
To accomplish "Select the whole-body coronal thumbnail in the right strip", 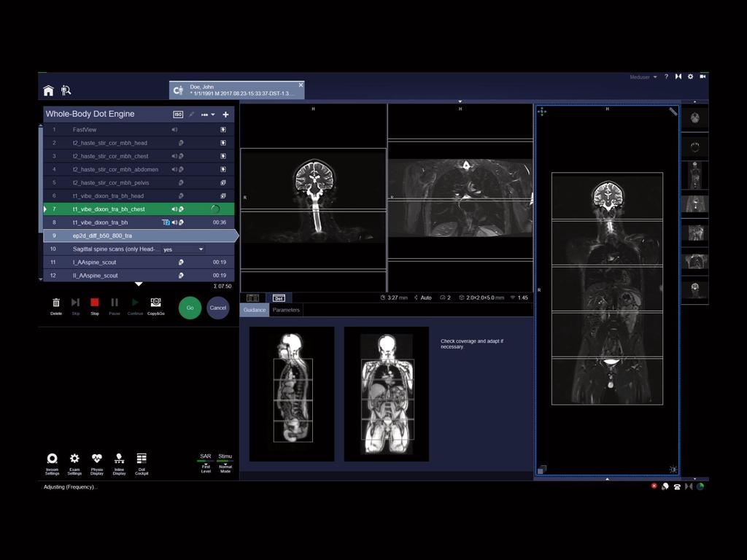I will tap(694, 175).
